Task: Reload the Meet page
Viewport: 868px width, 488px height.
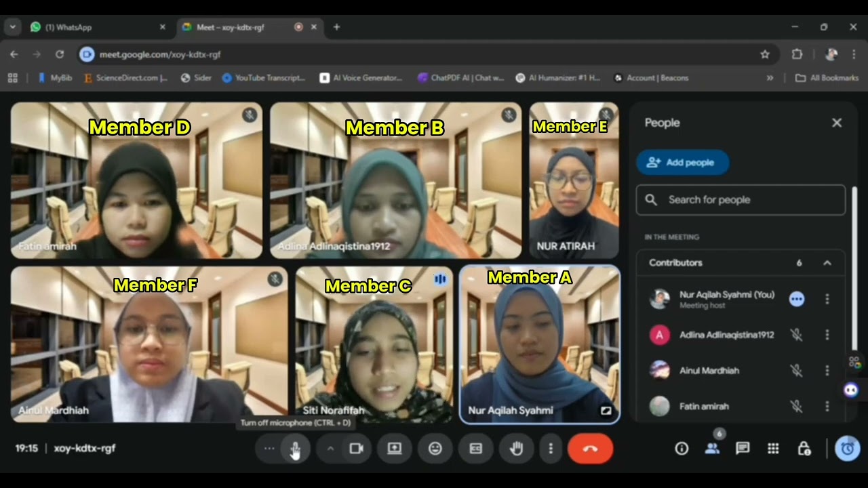Action: (x=60, y=54)
